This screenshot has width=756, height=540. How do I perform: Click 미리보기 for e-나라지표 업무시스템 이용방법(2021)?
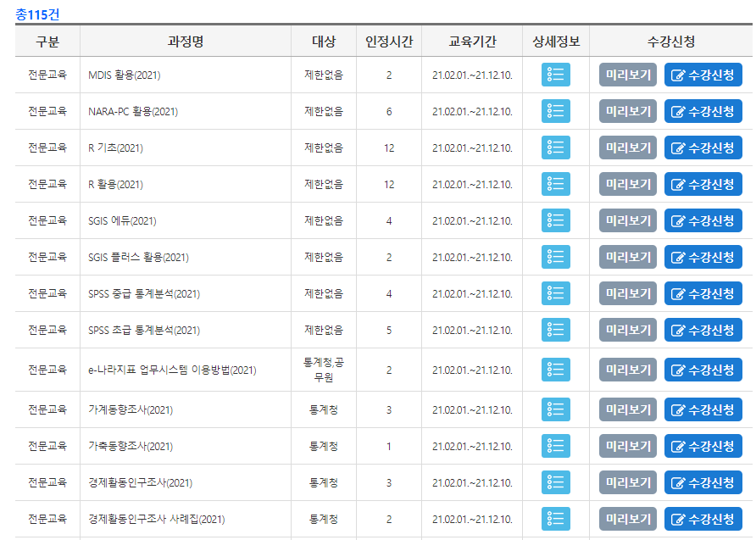pos(628,370)
